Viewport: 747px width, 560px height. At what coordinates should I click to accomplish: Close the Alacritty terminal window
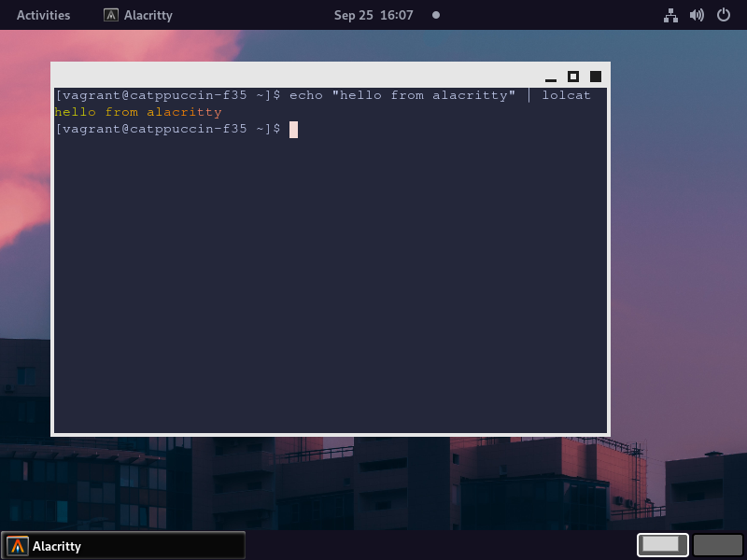tap(596, 77)
